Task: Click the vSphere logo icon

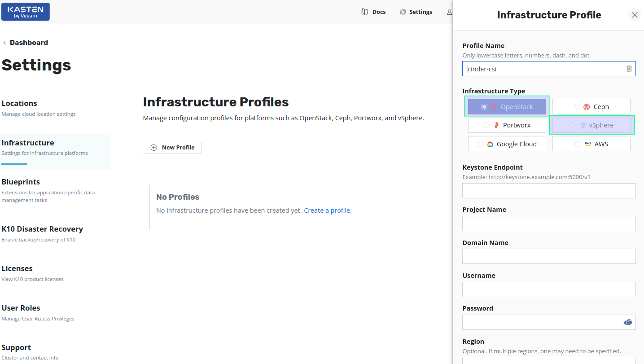Action: tap(583, 125)
